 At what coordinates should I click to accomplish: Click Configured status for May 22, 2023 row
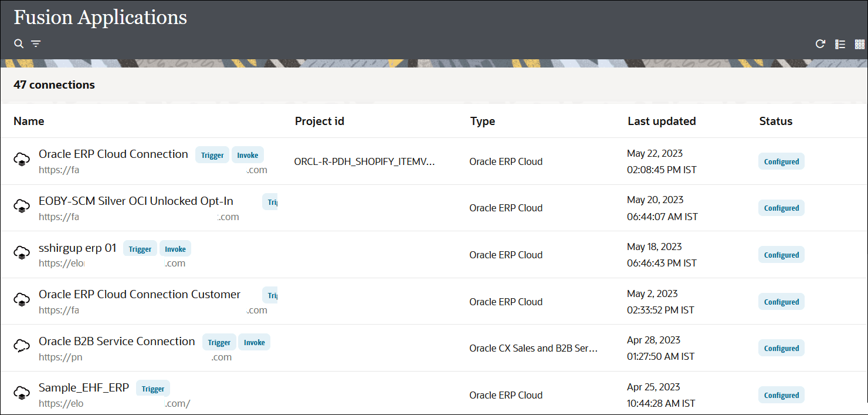[x=781, y=161]
